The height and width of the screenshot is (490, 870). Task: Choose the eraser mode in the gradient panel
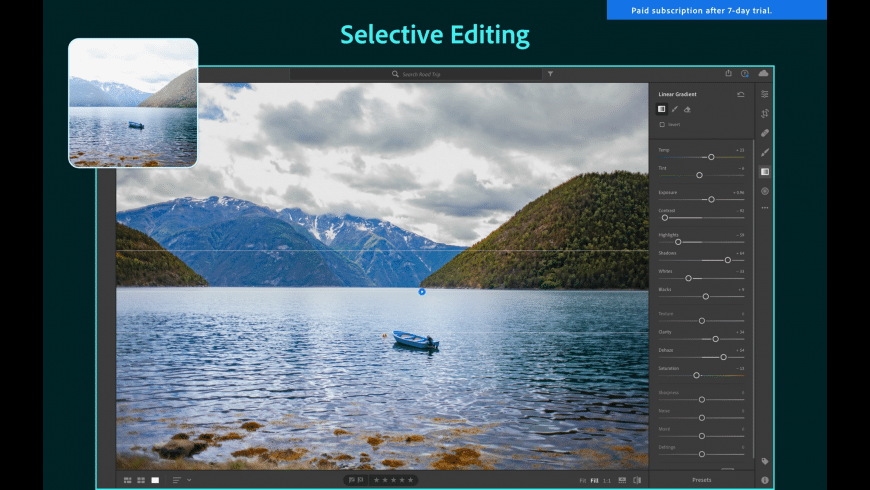tap(687, 109)
